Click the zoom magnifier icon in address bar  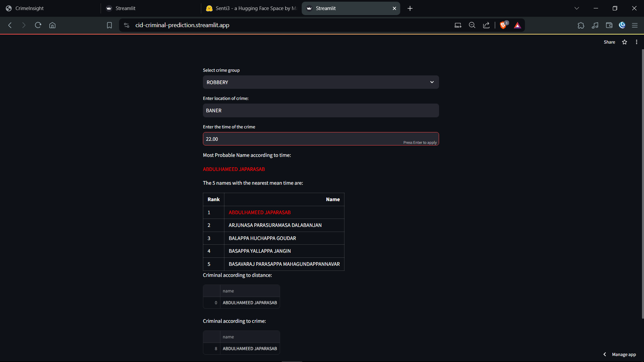click(x=472, y=25)
